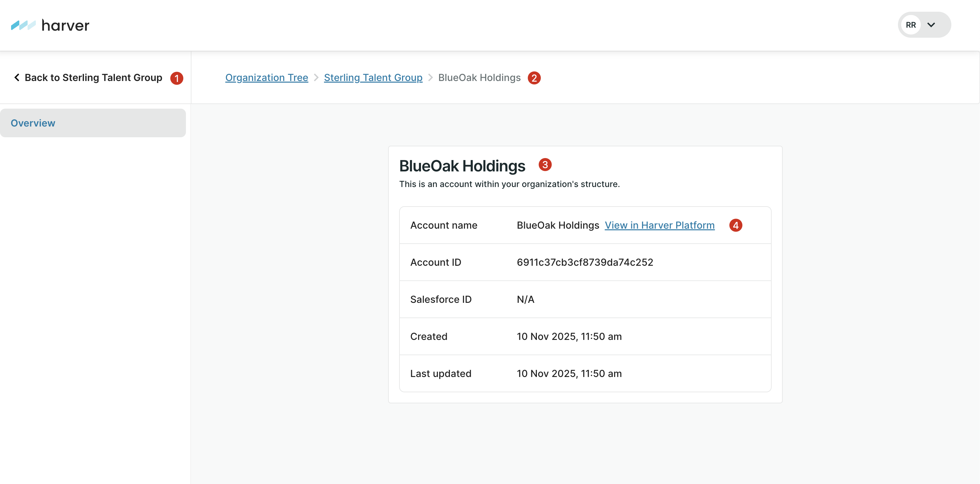Click the BlueOak Holdings card heading
The image size is (980, 484).
click(462, 166)
